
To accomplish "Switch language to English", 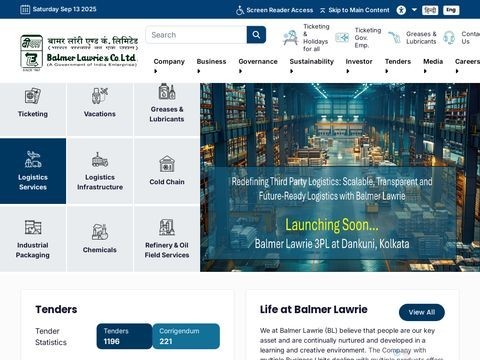I will pyautogui.click(x=451, y=10).
